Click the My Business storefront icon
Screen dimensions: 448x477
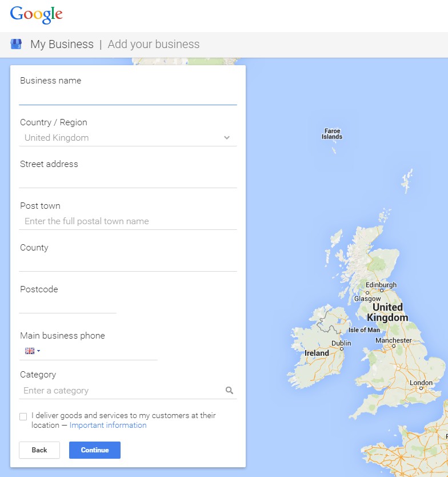[x=16, y=44]
